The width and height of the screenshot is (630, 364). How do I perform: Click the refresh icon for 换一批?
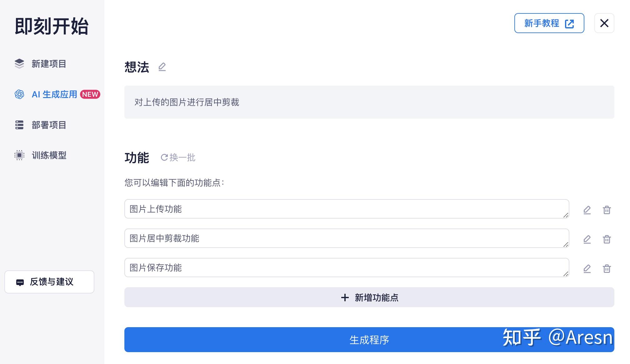(164, 157)
